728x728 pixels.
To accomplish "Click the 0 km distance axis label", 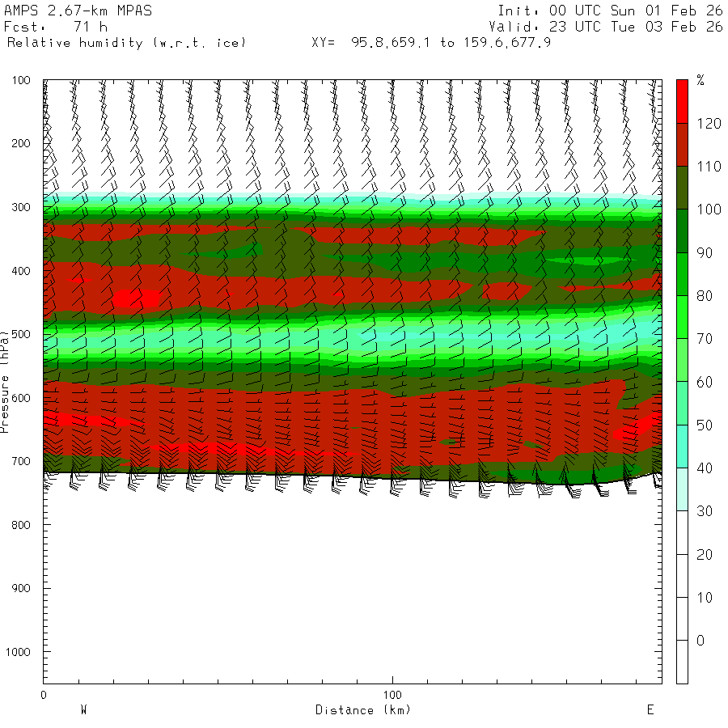I will pos(43,695).
